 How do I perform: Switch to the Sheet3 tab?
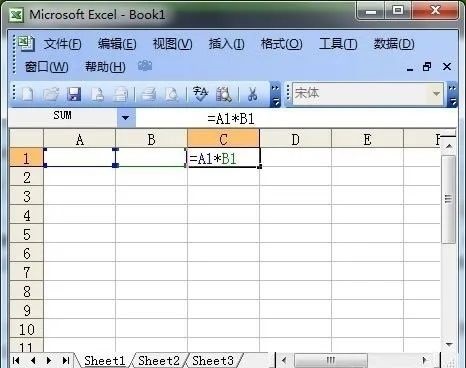(213, 360)
